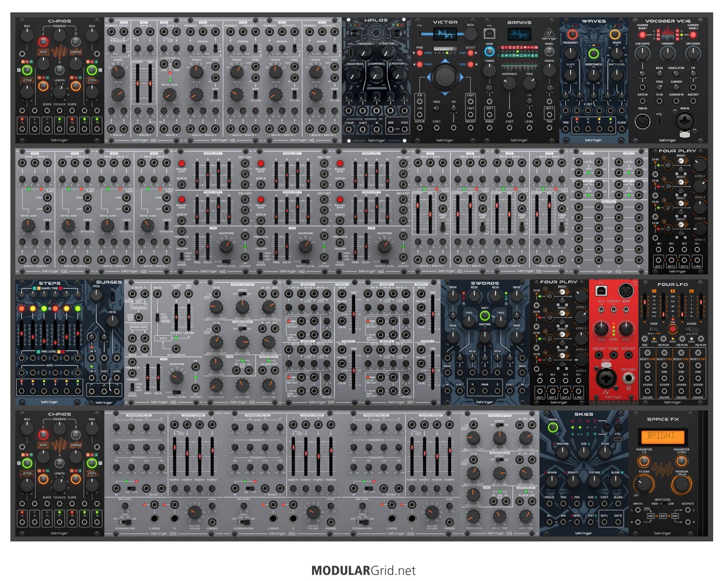The image size is (728, 581).
Task: Click the Vocoder Formant knob
Action: click(x=668, y=53)
